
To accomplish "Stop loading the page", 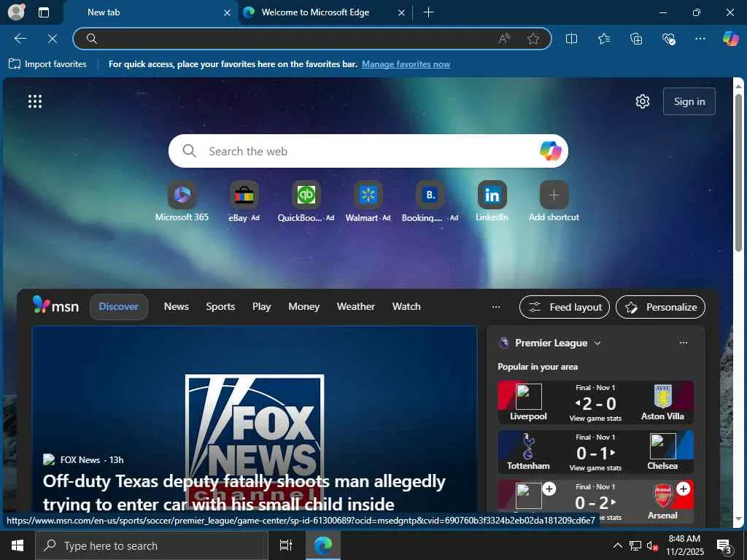I will coord(53,39).
